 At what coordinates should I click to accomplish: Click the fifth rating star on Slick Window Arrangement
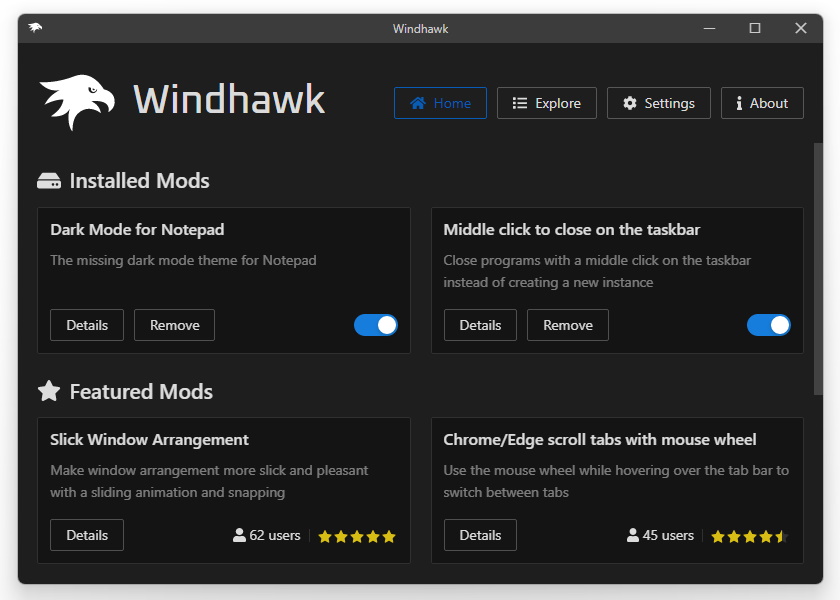point(389,536)
